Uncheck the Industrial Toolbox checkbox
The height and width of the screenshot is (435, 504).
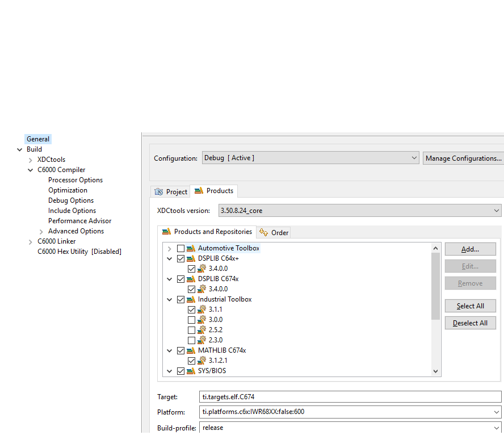coord(180,299)
